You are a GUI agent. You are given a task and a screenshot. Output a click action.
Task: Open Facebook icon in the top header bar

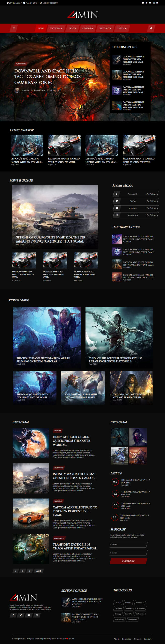pyautogui.click(x=143, y=3)
